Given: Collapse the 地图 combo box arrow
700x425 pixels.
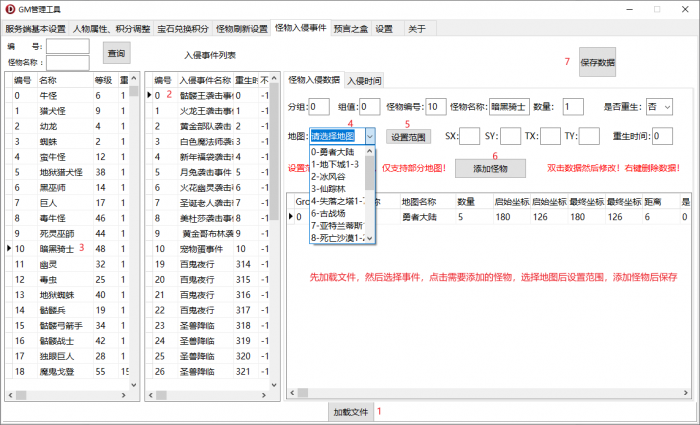Looking at the screenshot, I should pyautogui.click(x=369, y=136).
